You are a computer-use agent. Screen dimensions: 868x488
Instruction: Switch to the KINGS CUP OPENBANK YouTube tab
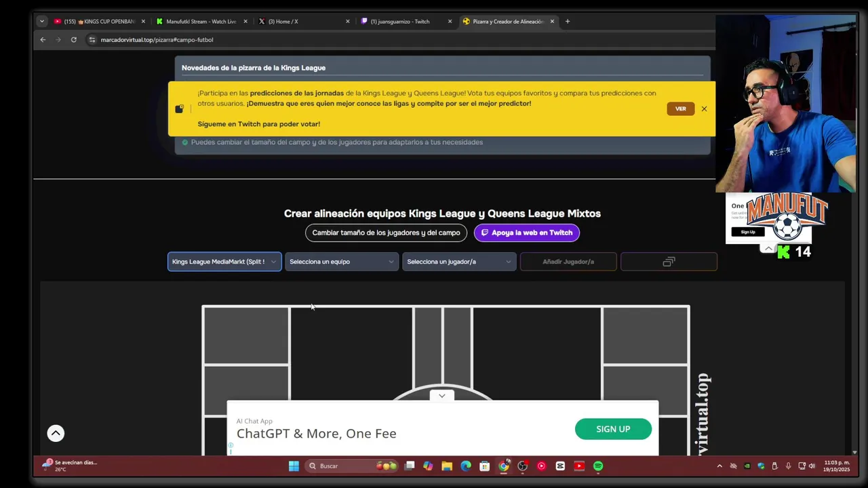98,21
